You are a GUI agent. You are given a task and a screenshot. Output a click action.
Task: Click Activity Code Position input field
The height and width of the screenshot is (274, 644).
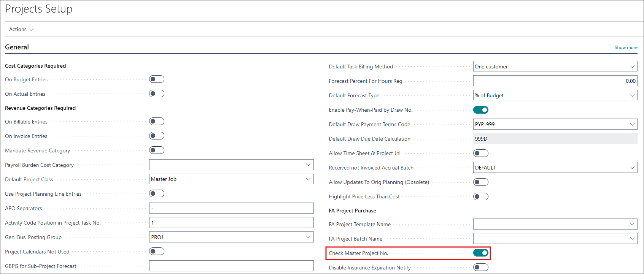point(231,223)
